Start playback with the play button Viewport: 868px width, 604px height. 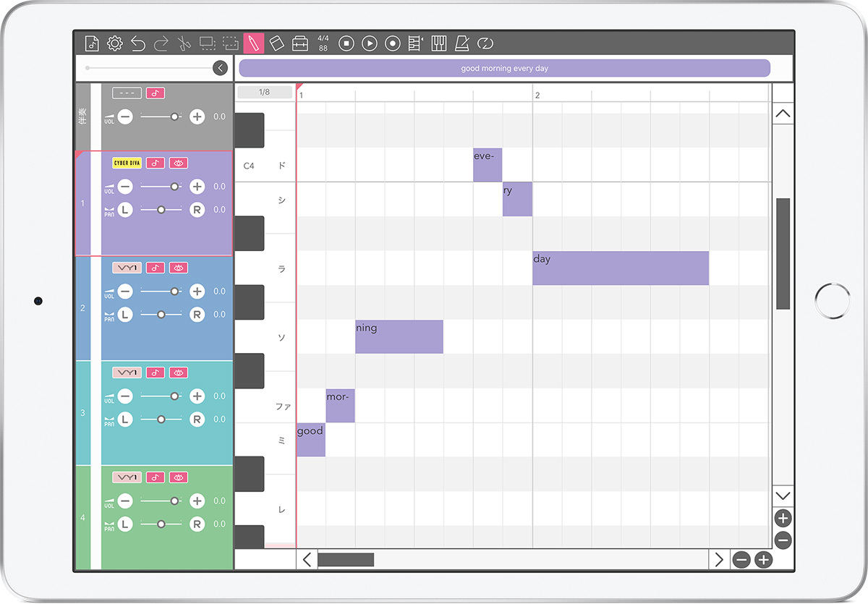(x=369, y=44)
